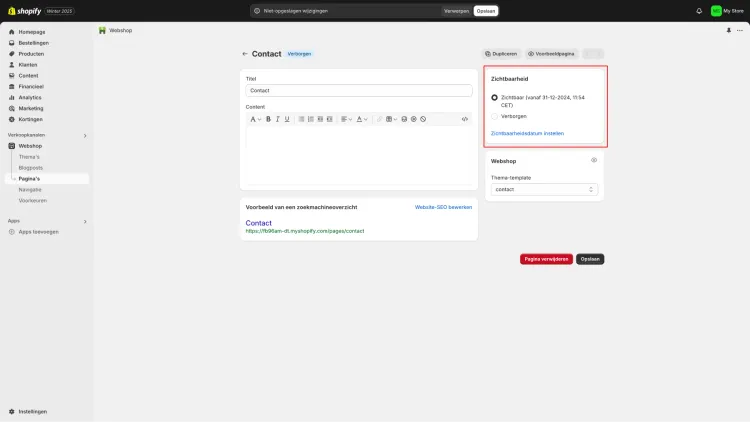Select the Verborgen radio option
The image size is (750, 422).
coord(495,116)
